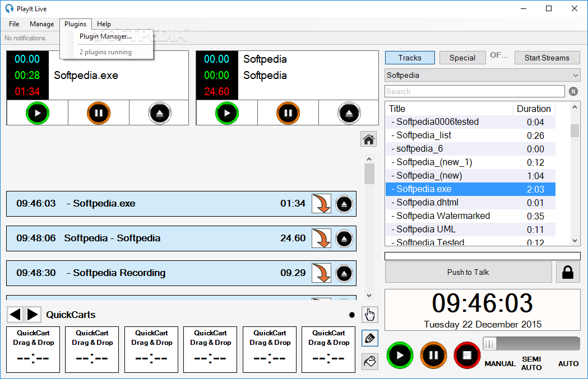The height and width of the screenshot is (379, 588).
Task: Select the softpedia_6 track
Action: (x=471, y=149)
